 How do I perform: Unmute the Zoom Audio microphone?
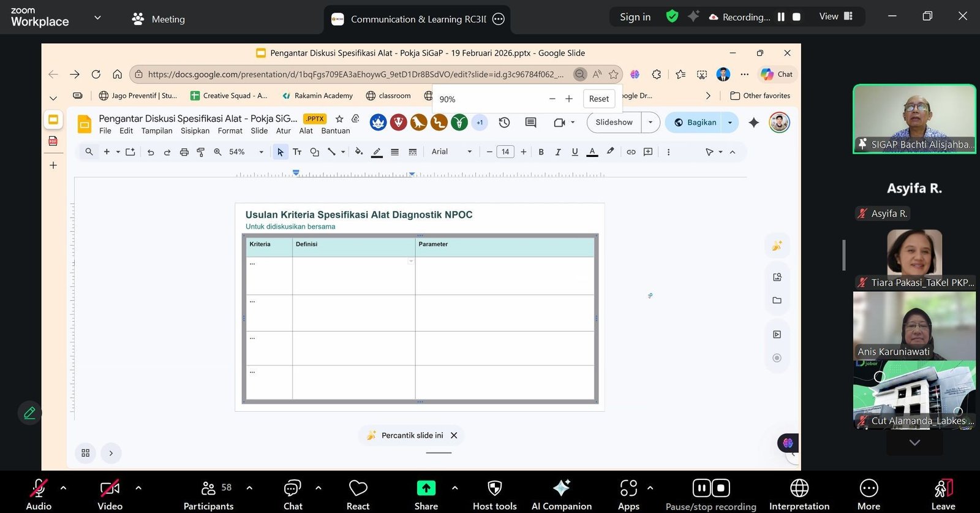coord(39,495)
